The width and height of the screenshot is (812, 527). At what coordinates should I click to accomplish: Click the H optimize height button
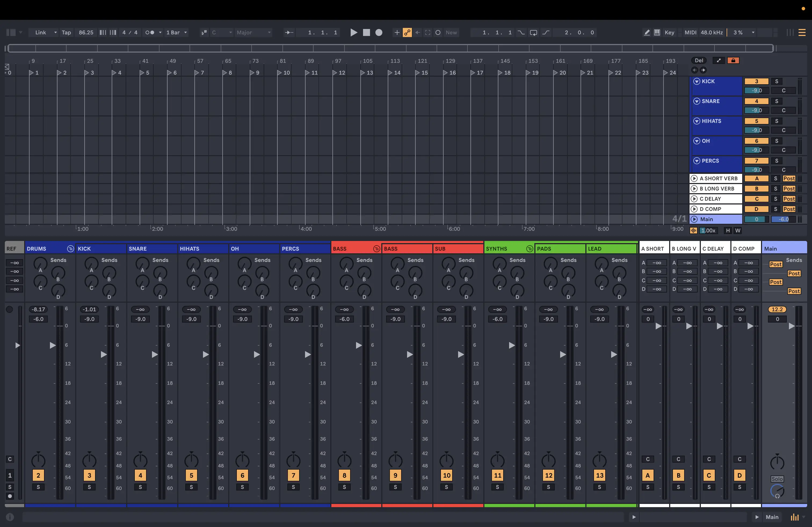[x=728, y=230]
